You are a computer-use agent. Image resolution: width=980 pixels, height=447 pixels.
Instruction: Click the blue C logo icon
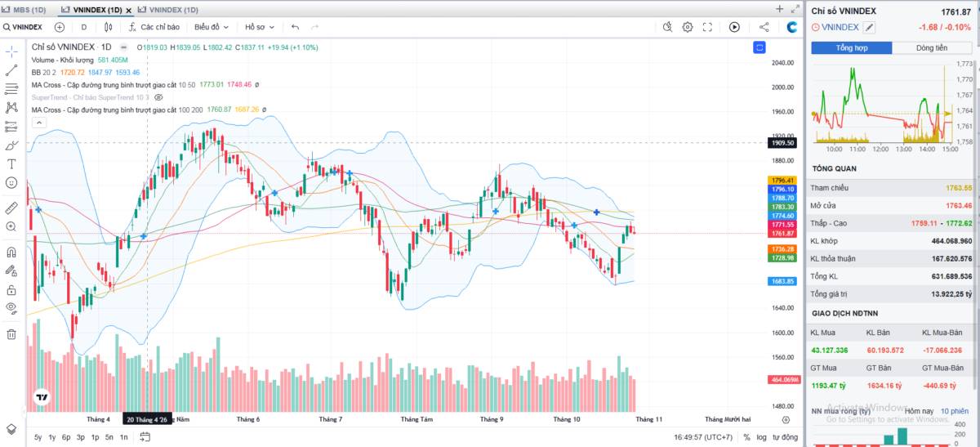(x=791, y=27)
